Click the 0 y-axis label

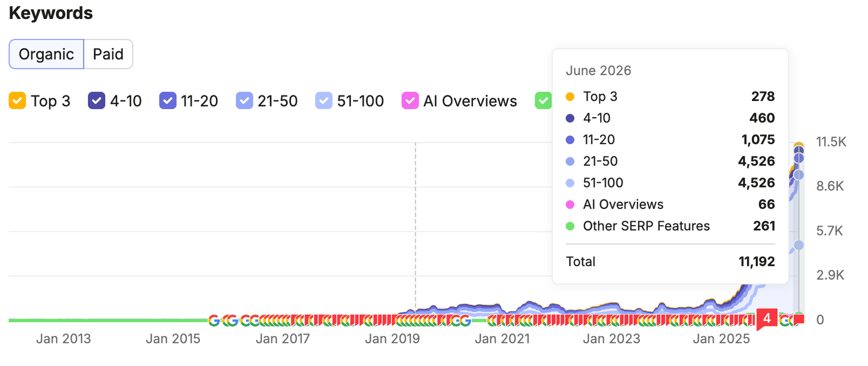(820, 320)
